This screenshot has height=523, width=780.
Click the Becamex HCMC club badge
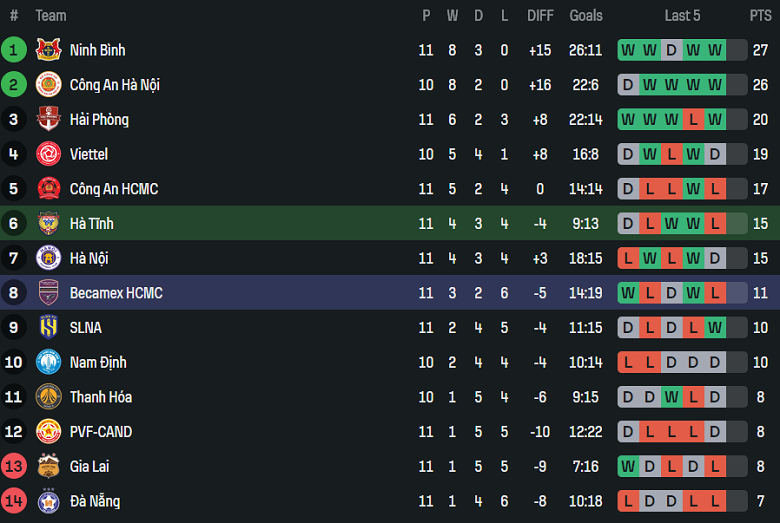click(48, 293)
